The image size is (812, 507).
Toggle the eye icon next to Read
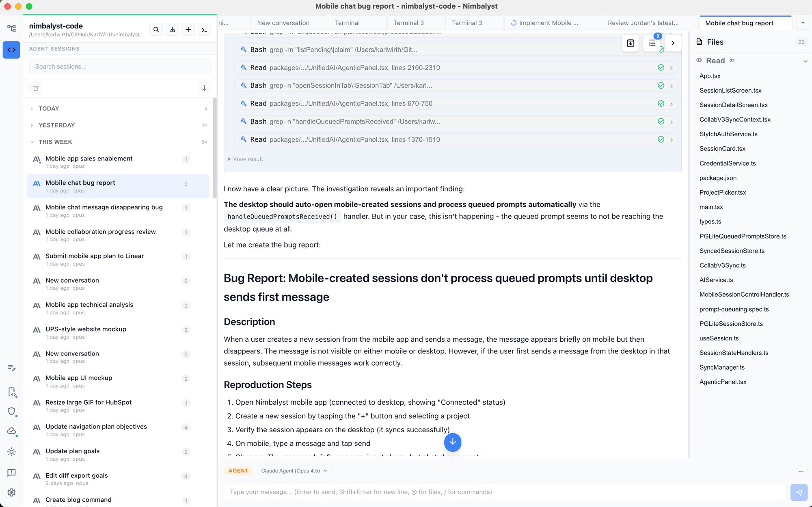pos(699,60)
